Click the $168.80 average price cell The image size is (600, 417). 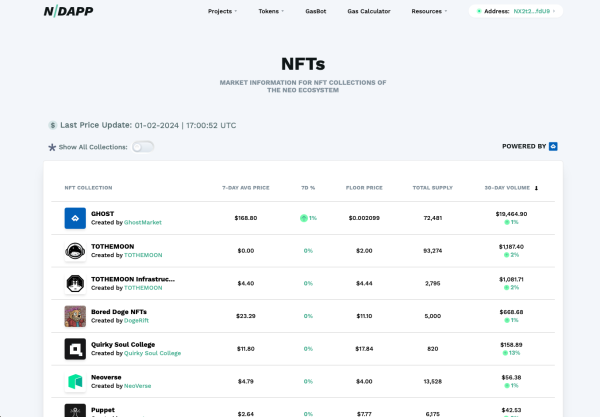click(246, 218)
